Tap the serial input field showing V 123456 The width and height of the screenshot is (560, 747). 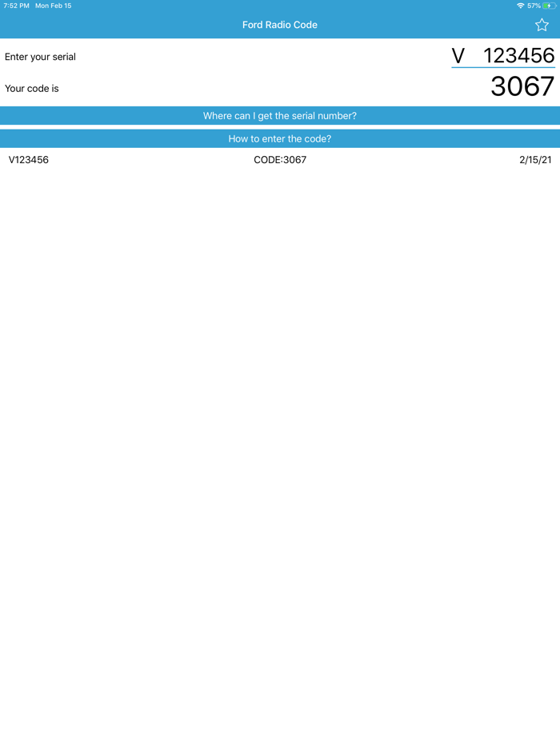pos(503,56)
